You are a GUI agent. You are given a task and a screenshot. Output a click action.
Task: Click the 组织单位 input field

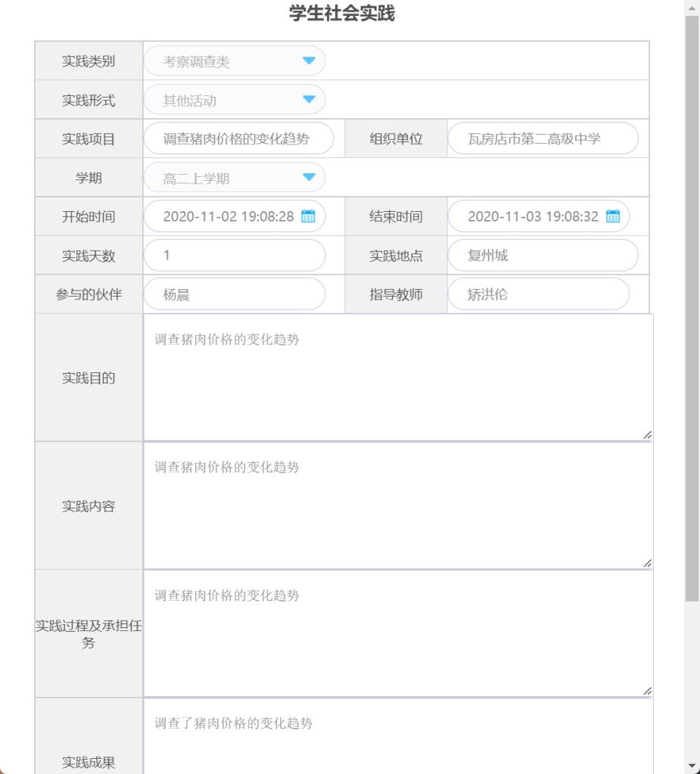[543, 139]
